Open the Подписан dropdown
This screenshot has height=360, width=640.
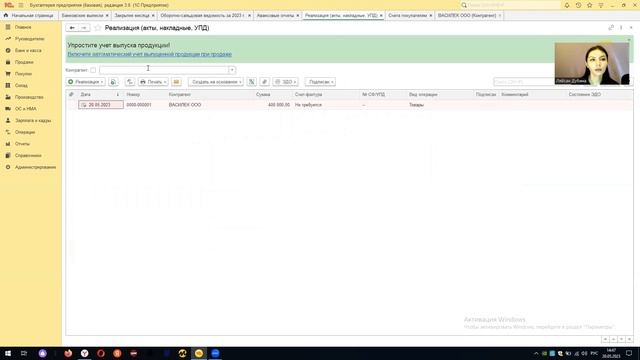pyautogui.click(x=320, y=82)
